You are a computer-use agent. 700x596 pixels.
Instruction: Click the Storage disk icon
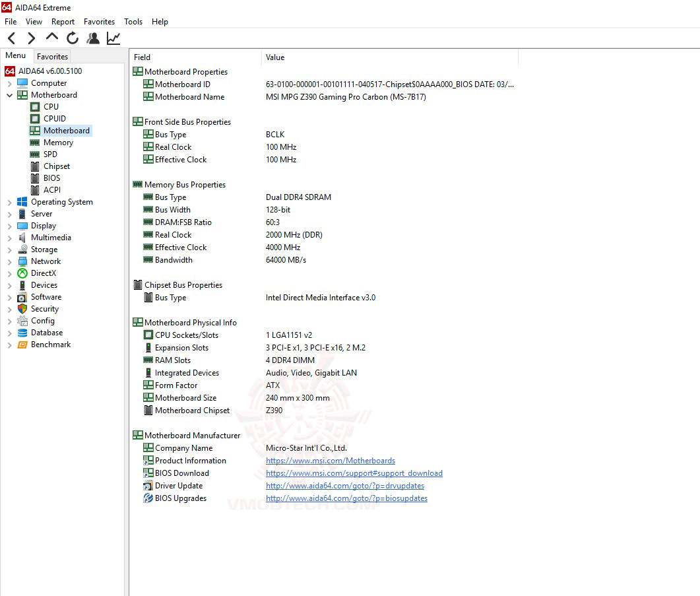22,249
